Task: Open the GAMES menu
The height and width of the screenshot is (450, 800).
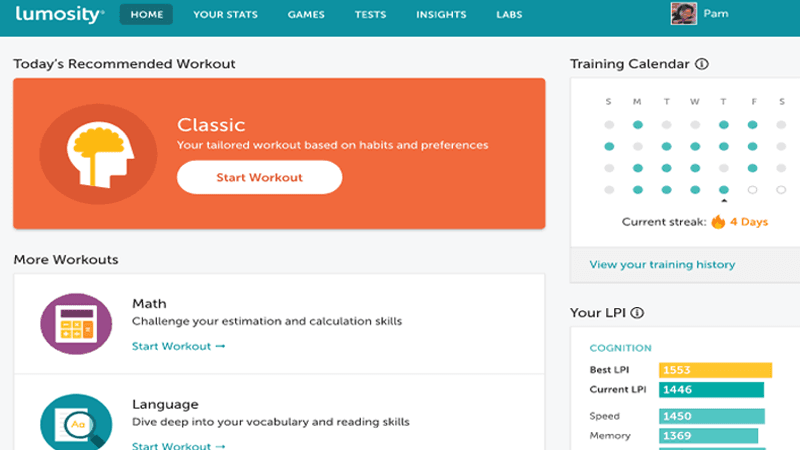Action: (306, 14)
